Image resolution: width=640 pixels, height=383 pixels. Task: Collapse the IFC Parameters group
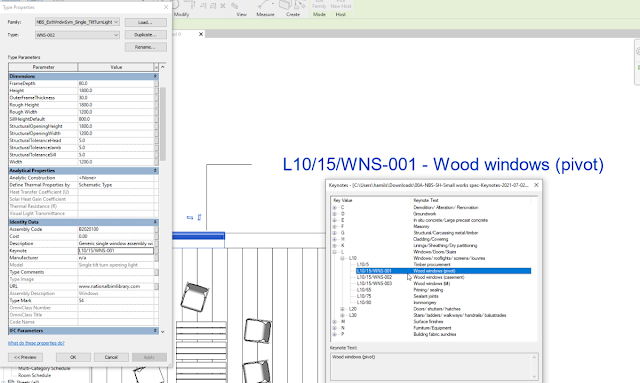click(x=155, y=331)
